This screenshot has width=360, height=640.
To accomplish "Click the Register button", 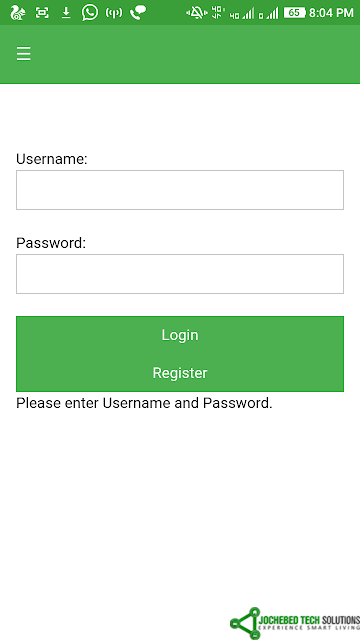I will point(180,373).
